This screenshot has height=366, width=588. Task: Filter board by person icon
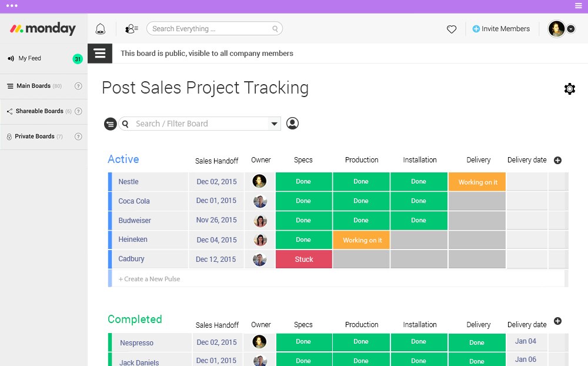pos(292,124)
